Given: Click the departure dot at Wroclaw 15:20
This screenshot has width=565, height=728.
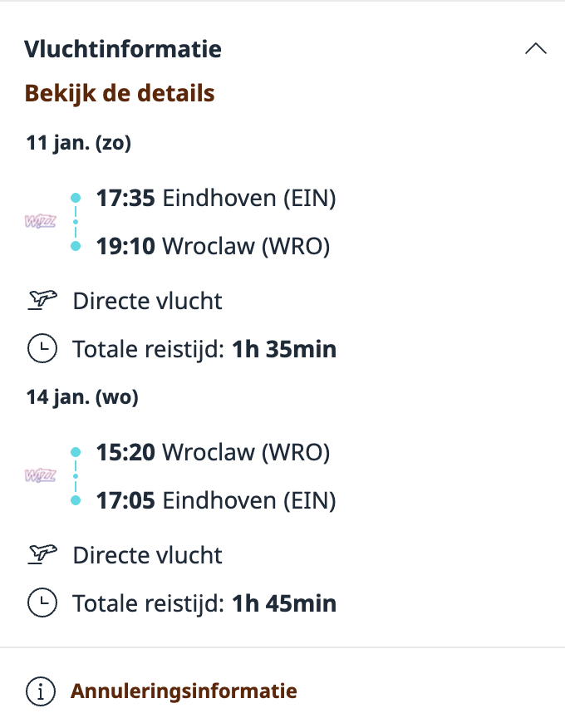Looking at the screenshot, I should click(x=76, y=451).
